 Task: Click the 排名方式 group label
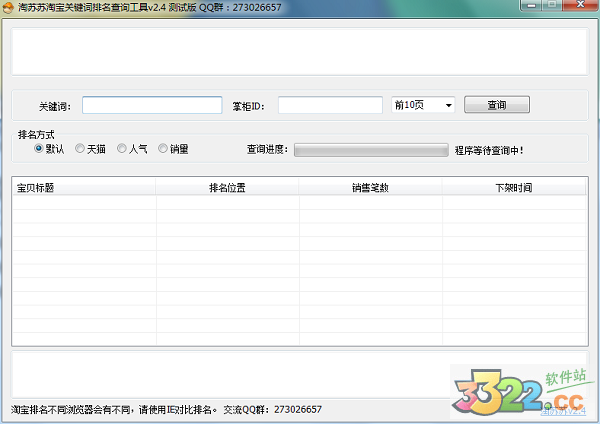tap(36, 135)
